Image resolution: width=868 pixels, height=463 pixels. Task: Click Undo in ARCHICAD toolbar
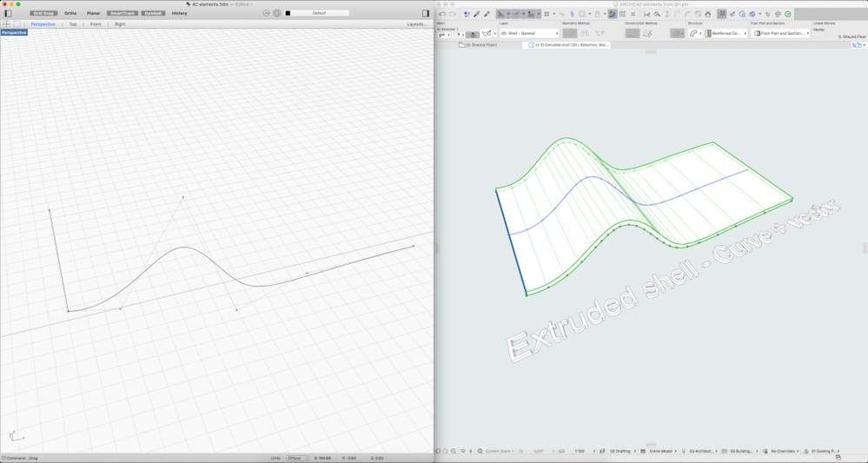point(442,15)
